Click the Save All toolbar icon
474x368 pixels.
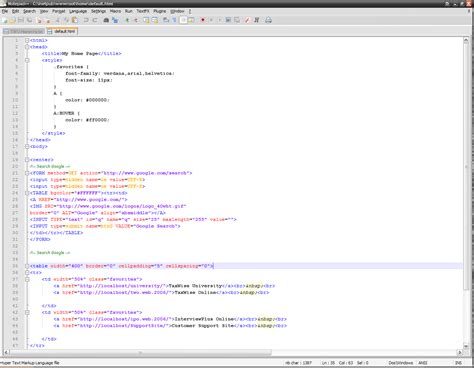pos(29,20)
